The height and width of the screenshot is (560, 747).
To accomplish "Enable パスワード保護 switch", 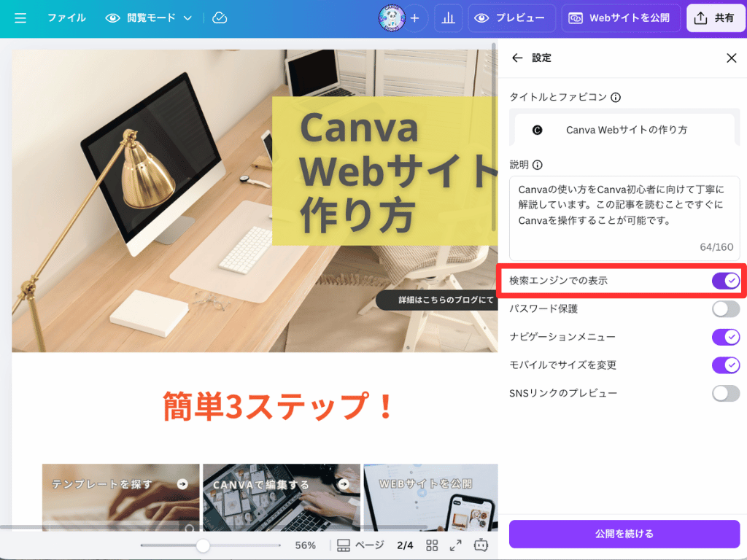I will 726,309.
